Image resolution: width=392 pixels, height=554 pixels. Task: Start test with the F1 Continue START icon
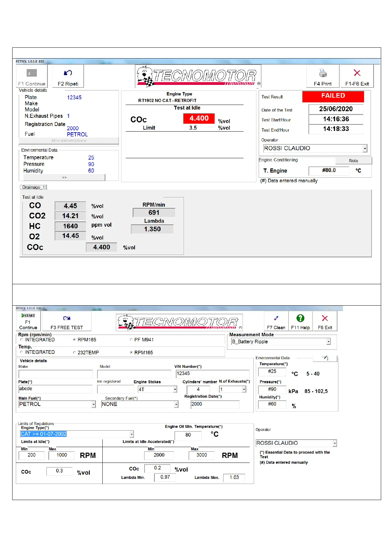28,315
